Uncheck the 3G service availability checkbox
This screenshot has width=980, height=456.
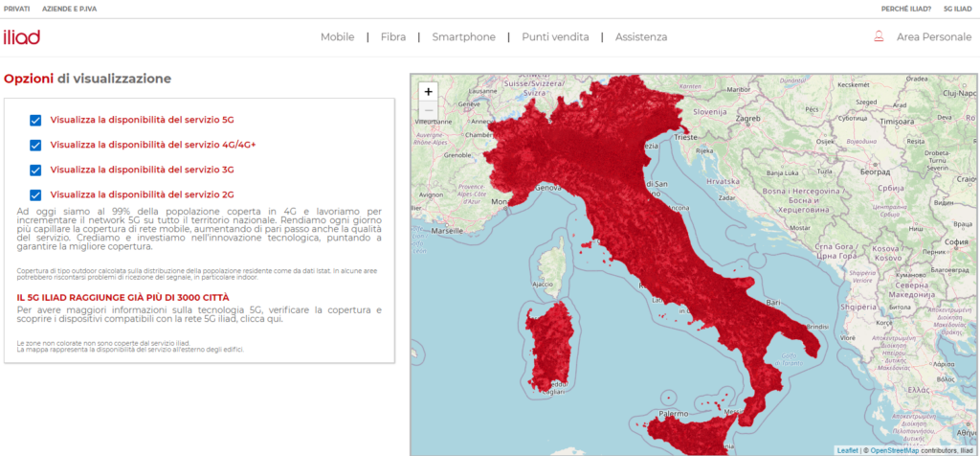pyautogui.click(x=35, y=170)
